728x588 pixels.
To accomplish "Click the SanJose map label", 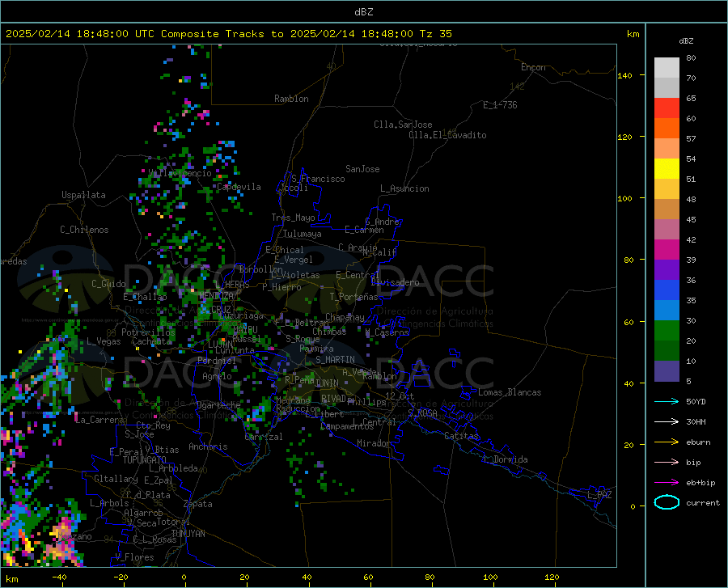I will pyautogui.click(x=362, y=169).
